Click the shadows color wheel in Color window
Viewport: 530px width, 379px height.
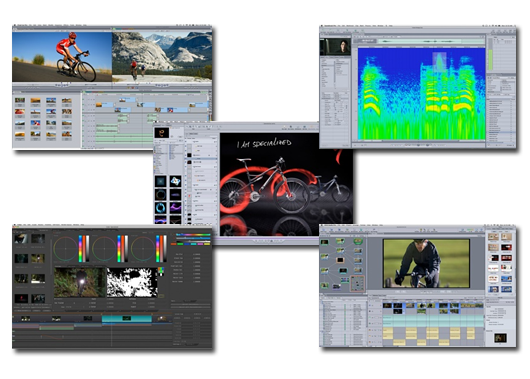pos(65,248)
